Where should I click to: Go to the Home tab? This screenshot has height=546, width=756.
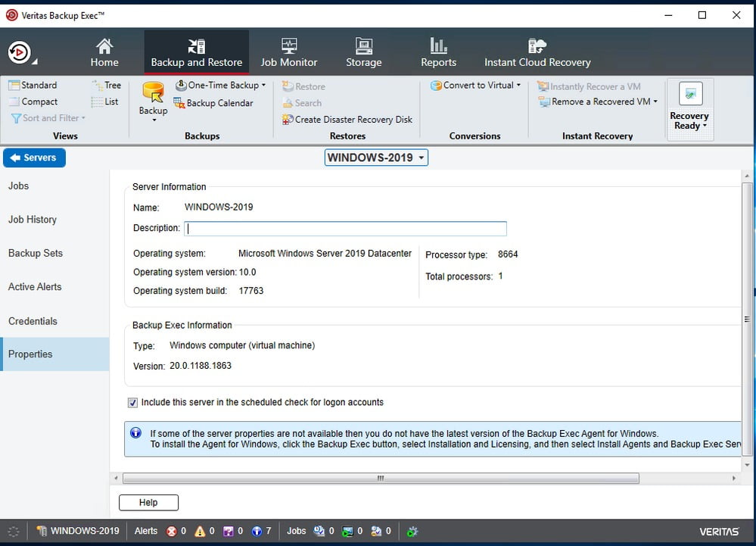pos(104,52)
